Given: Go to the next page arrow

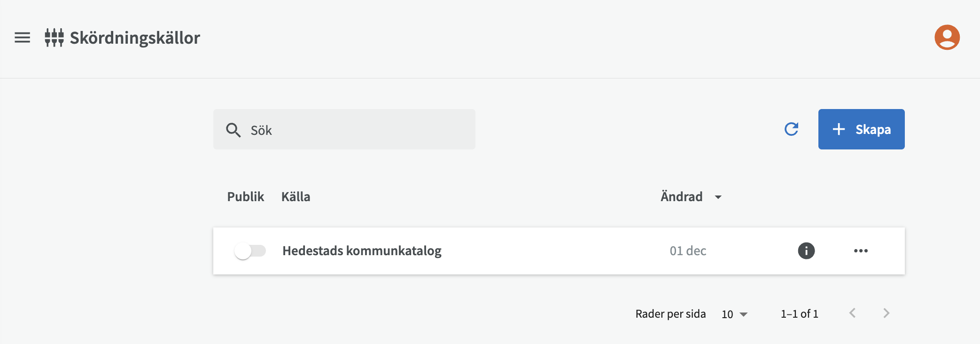Looking at the screenshot, I should tap(886, 313).
